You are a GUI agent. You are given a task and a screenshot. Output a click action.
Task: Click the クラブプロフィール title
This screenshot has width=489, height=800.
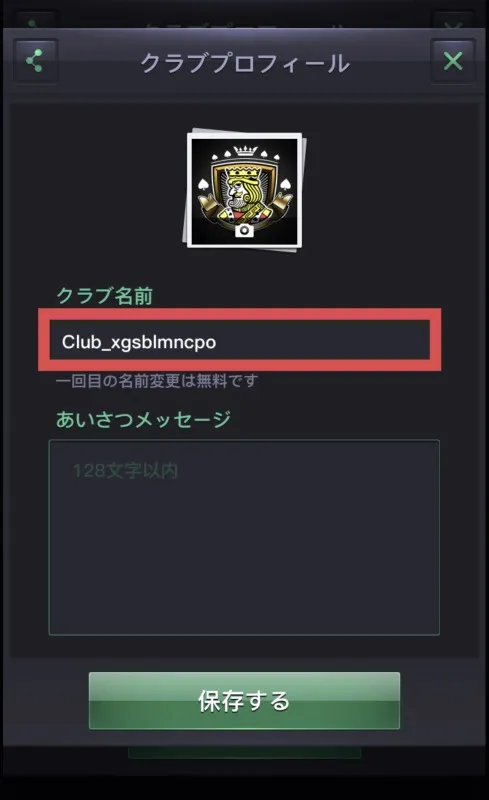pyautogui.click(x=245, y=63)
